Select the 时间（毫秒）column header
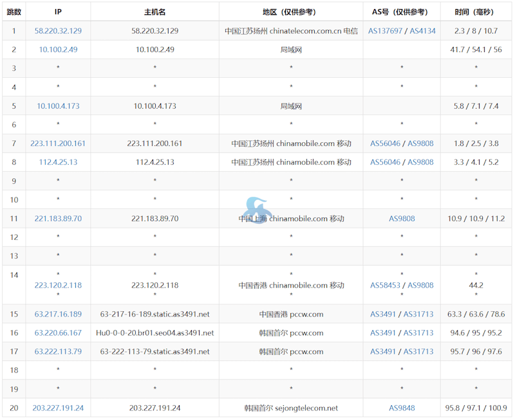 (476, 12)
